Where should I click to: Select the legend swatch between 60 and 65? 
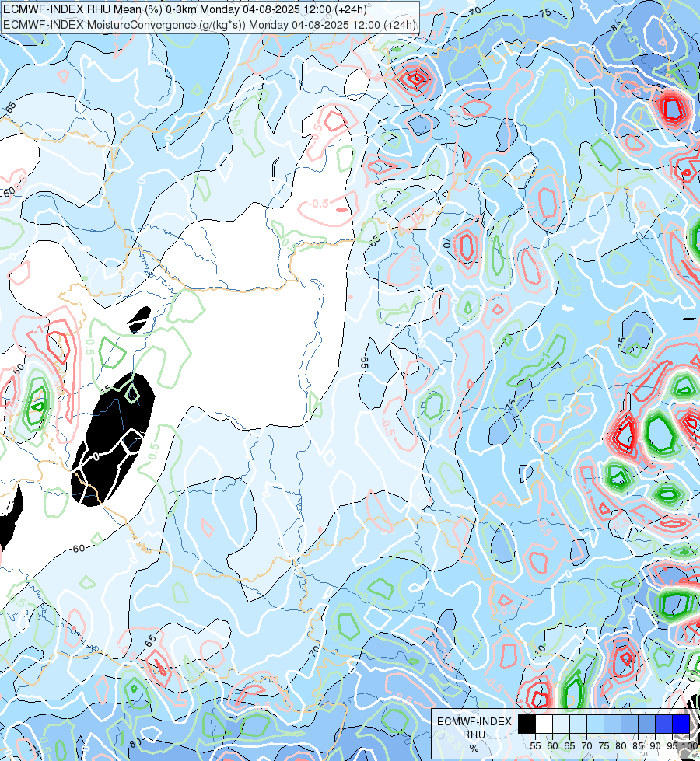561,724
